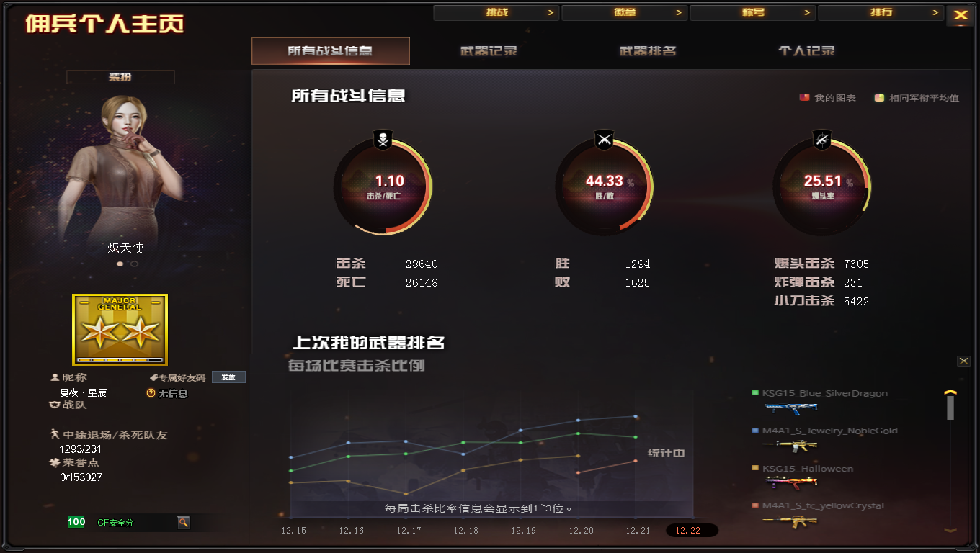Open the 排行 ranking menu
The image size is (980, 553).
click(x=881, y=12)
